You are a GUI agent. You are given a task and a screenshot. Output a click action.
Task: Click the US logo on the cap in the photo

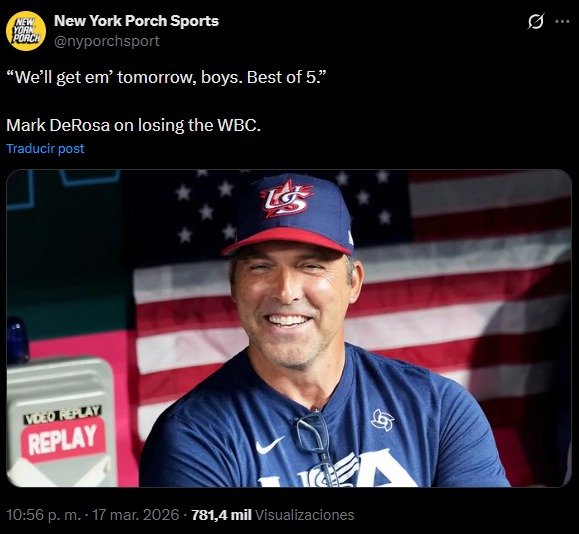(x=287, y=199)
